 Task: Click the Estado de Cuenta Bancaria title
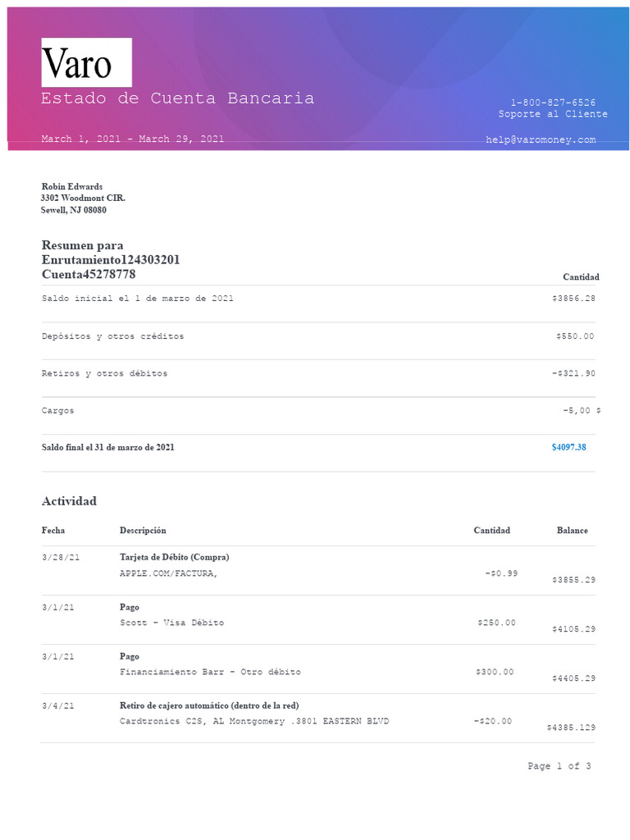pos(177,98)
